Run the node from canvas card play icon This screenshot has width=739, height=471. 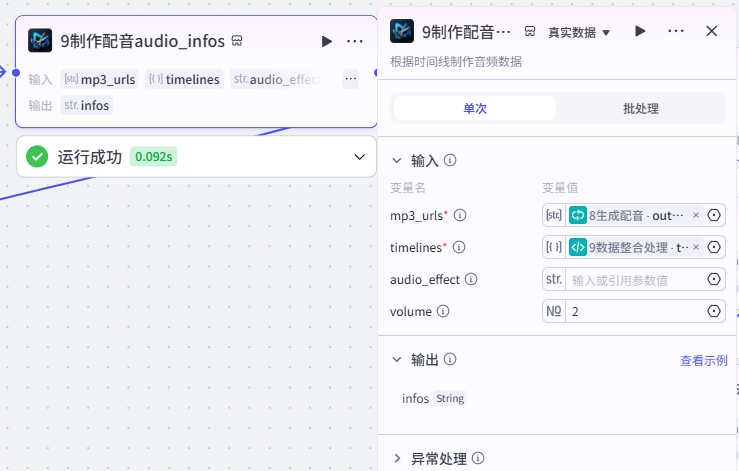click(326, 41)
